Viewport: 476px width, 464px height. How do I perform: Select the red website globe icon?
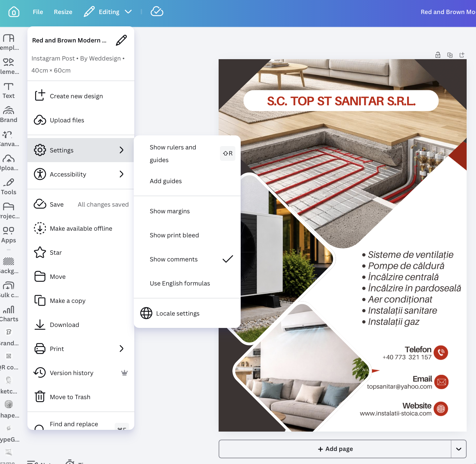pos(441,409)
